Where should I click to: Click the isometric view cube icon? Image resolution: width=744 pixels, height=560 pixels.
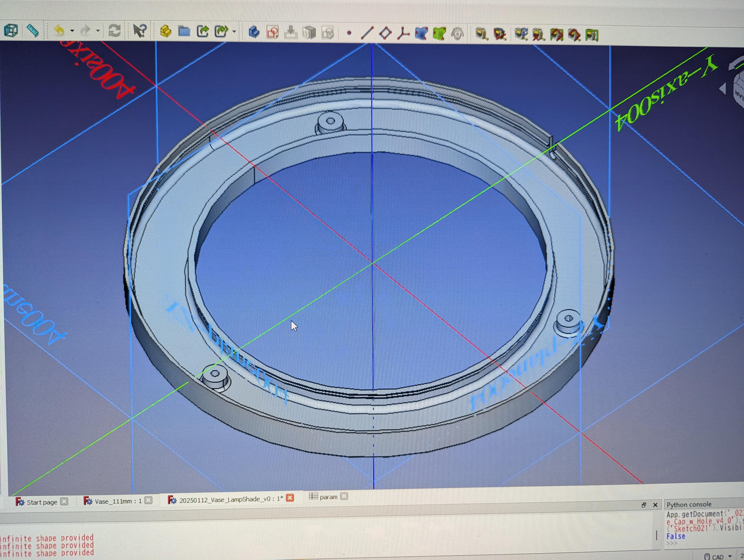point(11,30)
